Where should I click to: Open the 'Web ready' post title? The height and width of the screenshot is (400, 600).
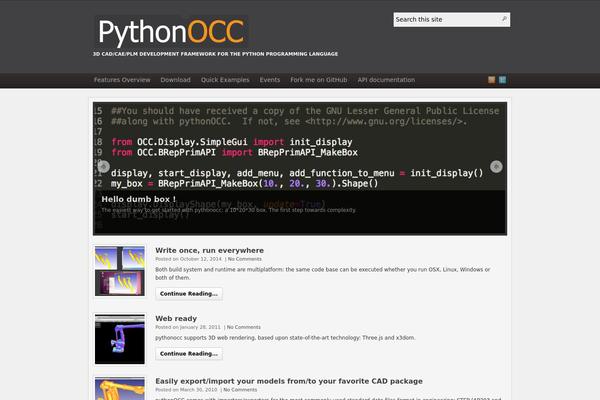(176, 318)
